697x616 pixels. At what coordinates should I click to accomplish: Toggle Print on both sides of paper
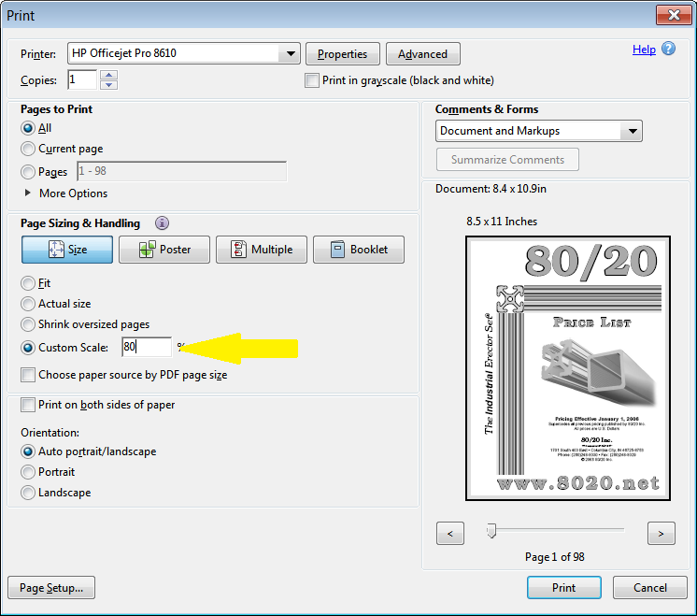click(x=28, y=405)
